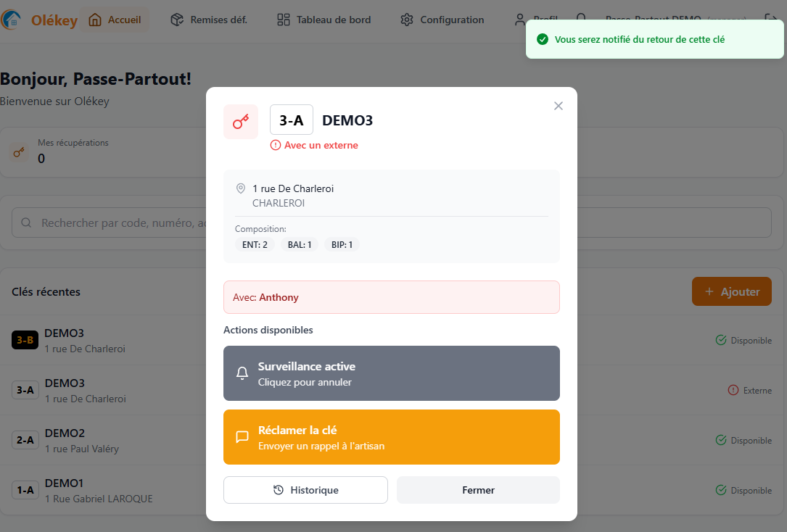Open Remises déf. menu item
Screen dimensions: 787x532
(x=209, y=20)
